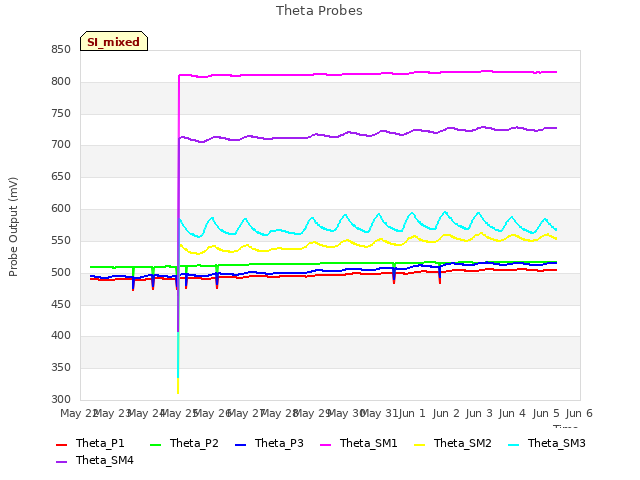The height and width of the screenshot is (480, 640).
Task: Click the Jun 3 x-axis date label
Action: 479,413
